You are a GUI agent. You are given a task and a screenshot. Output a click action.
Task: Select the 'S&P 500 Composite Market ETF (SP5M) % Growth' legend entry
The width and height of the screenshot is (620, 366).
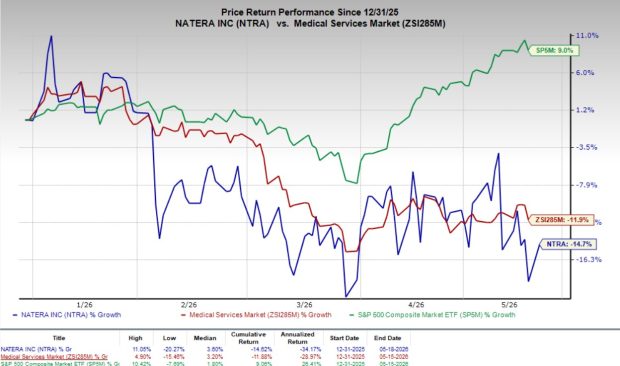432,315
